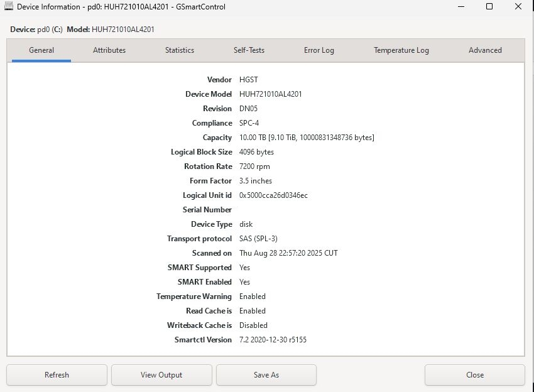Open the Self-Tests tab
This screenshot has width=534, height=392.
pyautogui.click(x=249, y=50)
